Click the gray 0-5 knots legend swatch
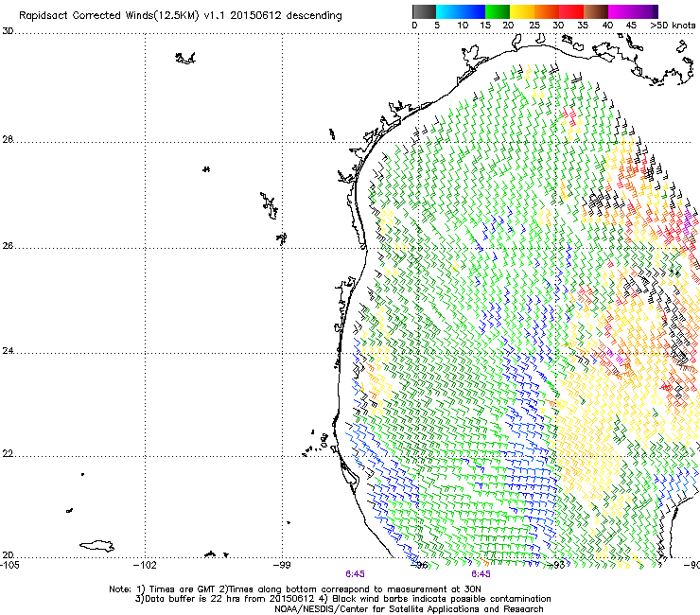This screenshot has height=615, width=700. pos(425,11)
